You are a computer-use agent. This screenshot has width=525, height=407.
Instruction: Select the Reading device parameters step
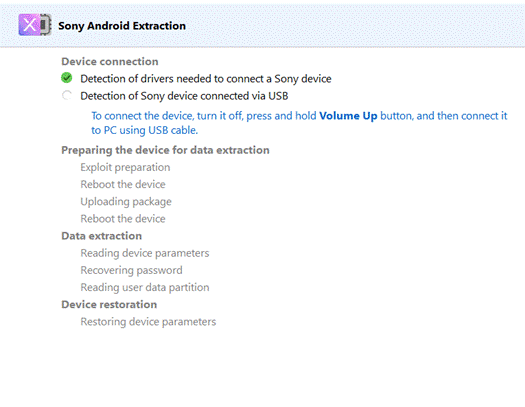(x=145, y=253)
